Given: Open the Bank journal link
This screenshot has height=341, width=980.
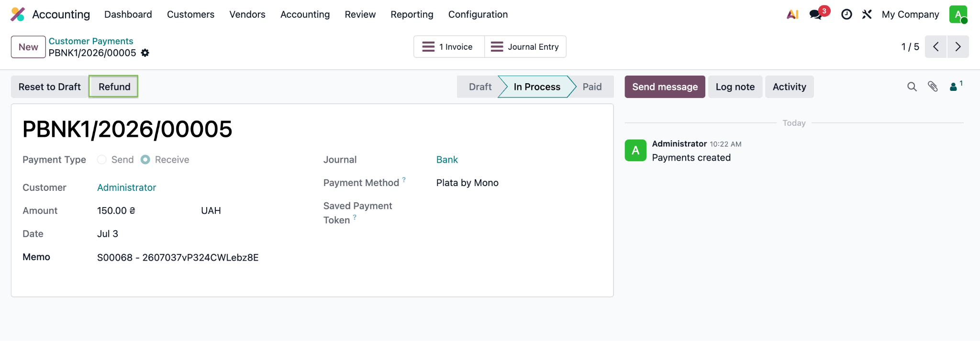Looking at the screenshot, I should (447, 160).
